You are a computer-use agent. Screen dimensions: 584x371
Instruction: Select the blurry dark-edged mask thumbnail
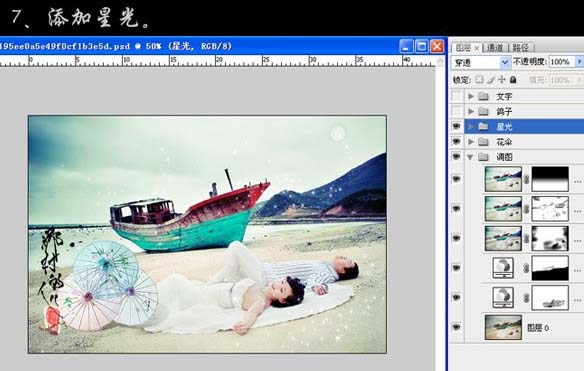pos(550,238)
